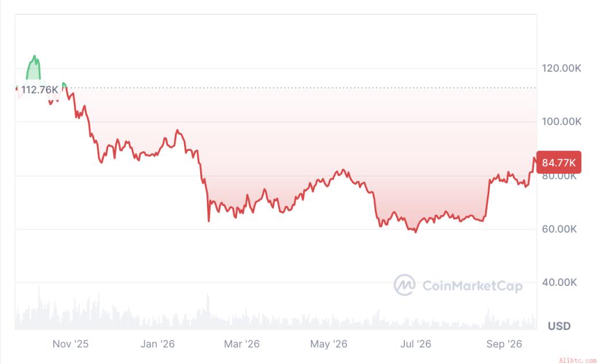Click the dotted 112.76K reference line
The height and width of the screenshot is (364, 598).
click(301, 88)
